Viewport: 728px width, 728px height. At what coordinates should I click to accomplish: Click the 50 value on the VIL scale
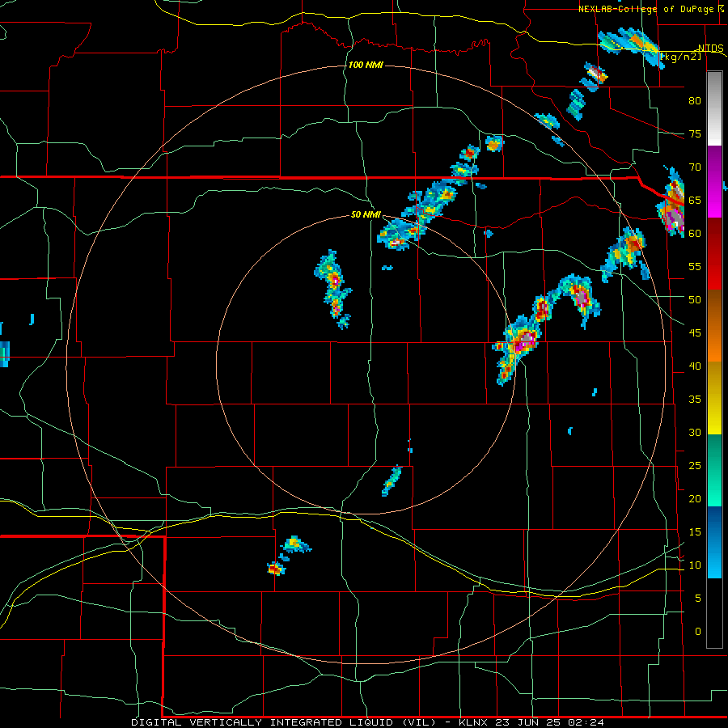pos(695,300)
